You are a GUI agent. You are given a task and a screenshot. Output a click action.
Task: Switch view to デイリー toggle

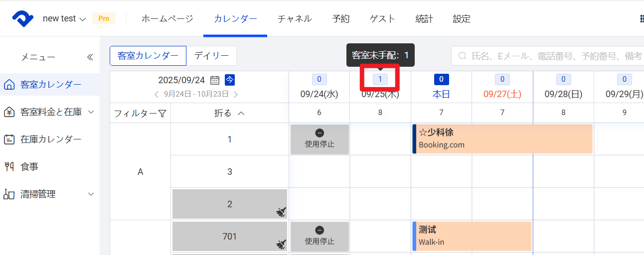click(x=211, y=56)
